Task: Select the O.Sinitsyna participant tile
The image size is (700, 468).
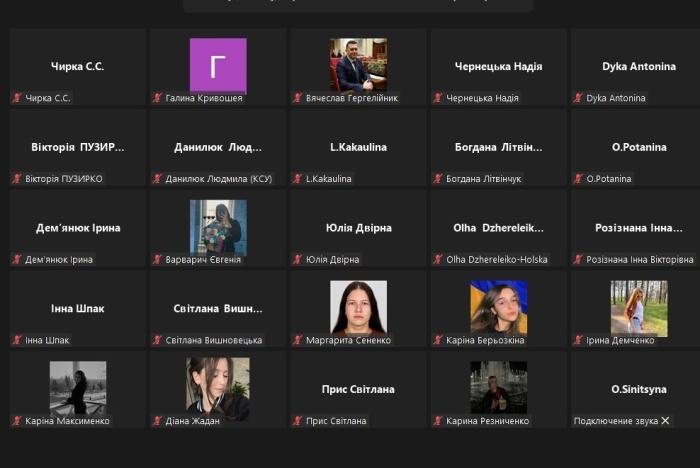Action: click(x=638, y=389)
